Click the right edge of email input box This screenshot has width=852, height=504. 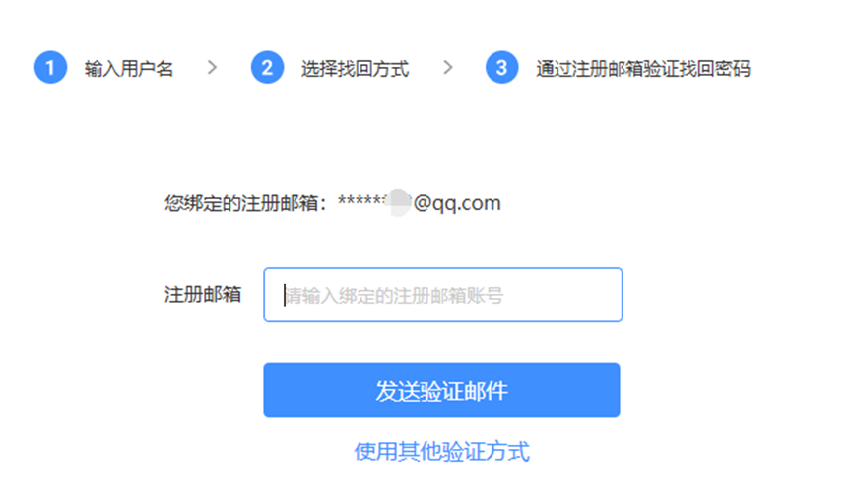point(622,294)
